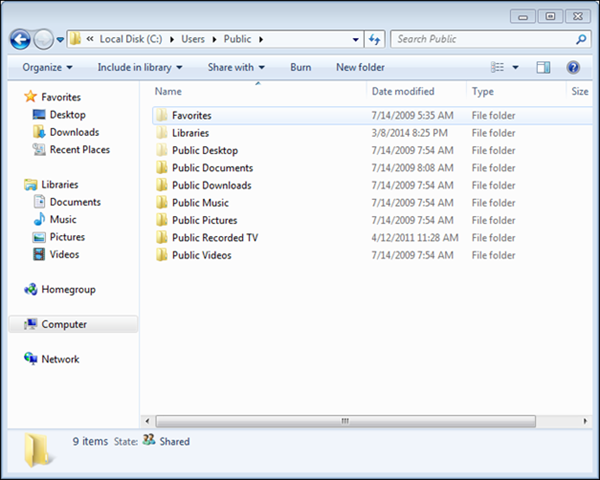Click the refresh icon beside address bar
The width and height of the screenshot is (600, 480).
(x=375, y=39)
